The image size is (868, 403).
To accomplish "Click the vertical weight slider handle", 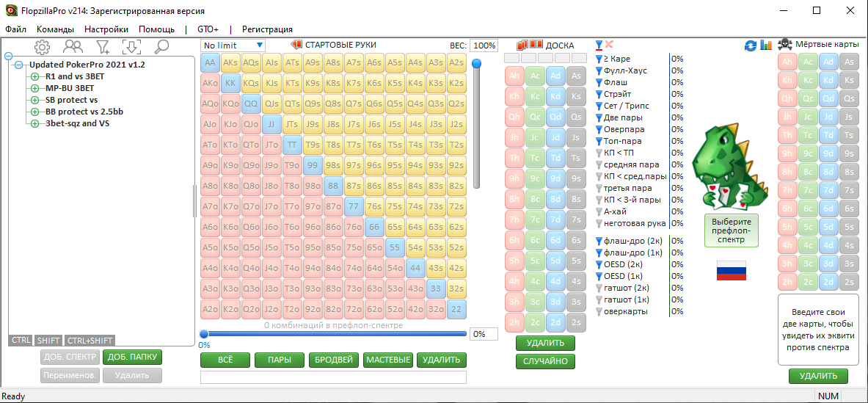I will click(x=476, y=64).
